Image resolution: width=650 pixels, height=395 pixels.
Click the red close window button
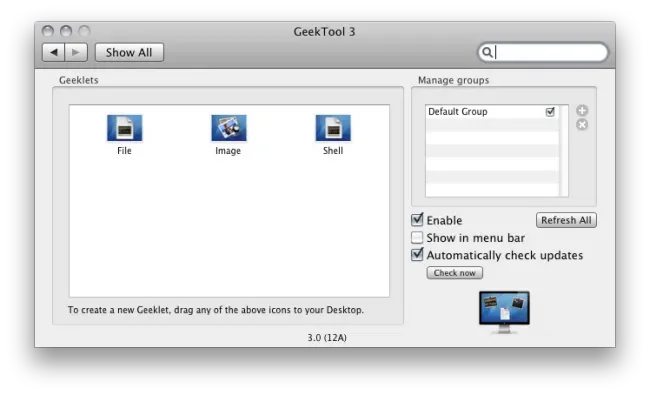coord(48,31)
